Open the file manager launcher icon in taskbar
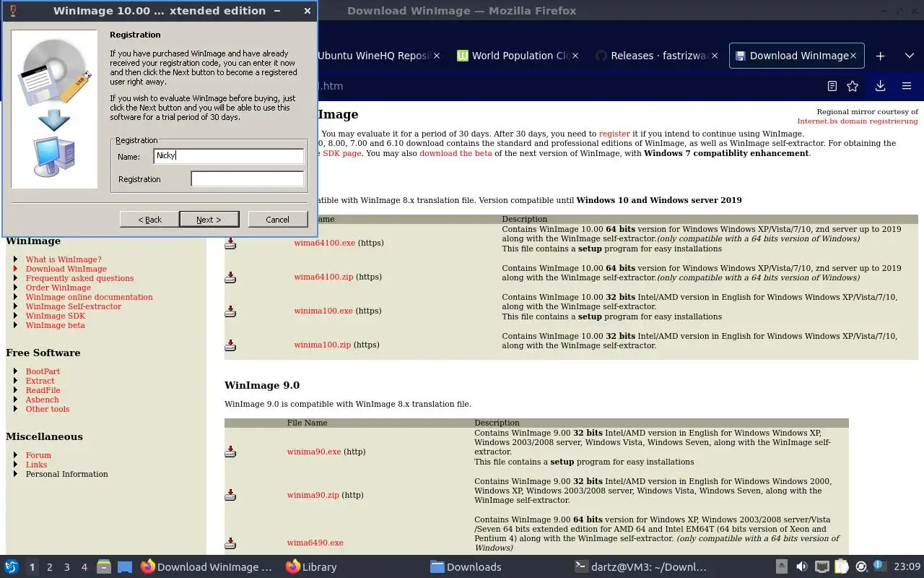Screen dimensions: 924x578 [104, 567]
